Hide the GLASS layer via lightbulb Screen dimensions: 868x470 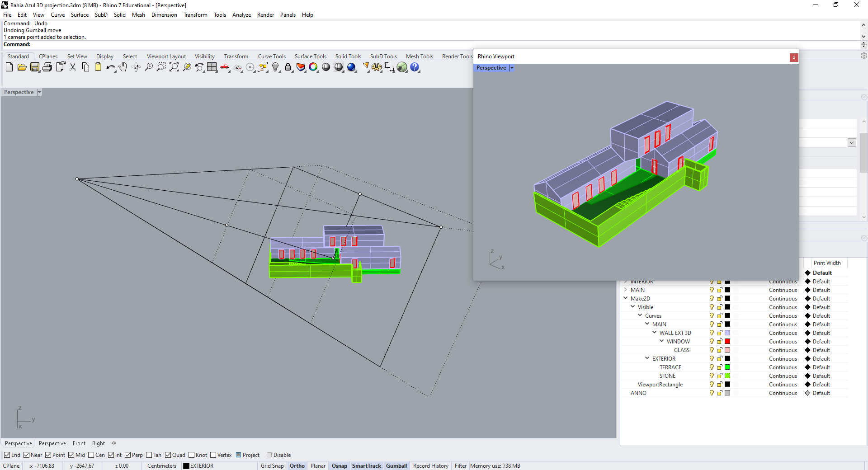pos(712,350)
